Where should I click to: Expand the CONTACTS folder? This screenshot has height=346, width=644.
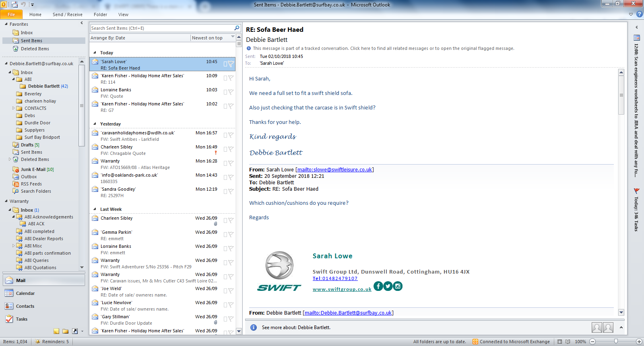[x=13, y=108]
